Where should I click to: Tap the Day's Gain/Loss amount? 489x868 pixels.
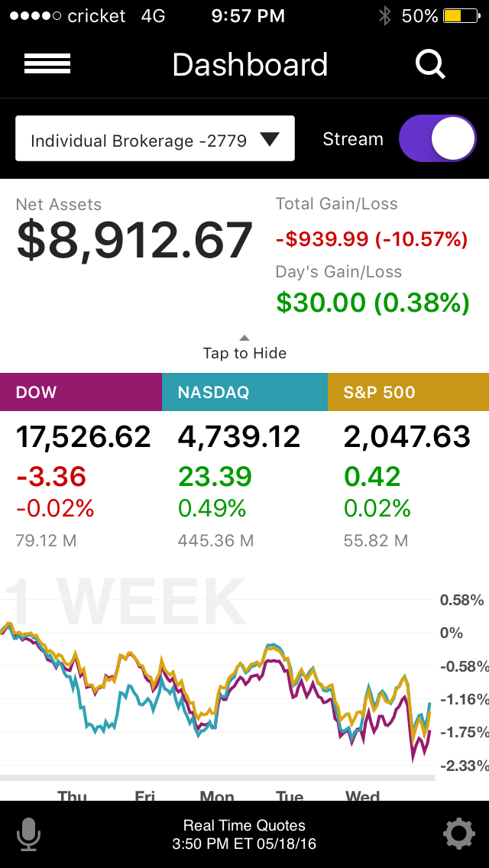coord(373,303)
